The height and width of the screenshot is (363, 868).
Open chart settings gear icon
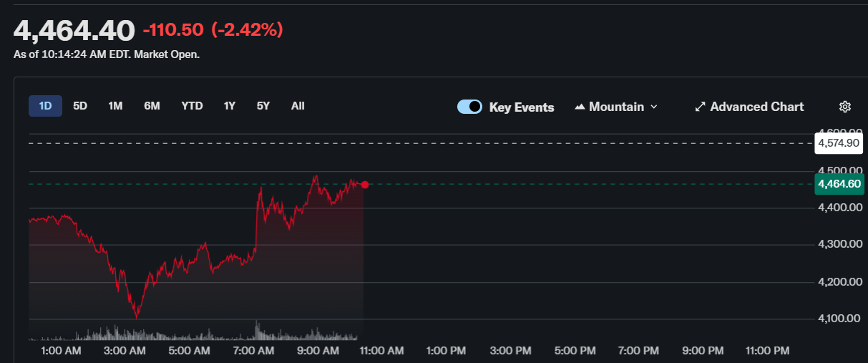pyautogui.click(x=844, y=107)
